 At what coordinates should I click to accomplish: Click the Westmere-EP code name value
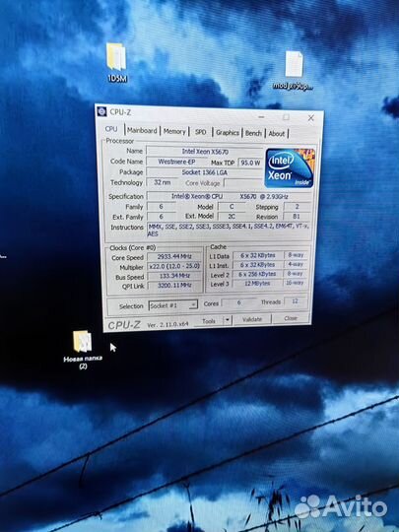click(176, 162)
